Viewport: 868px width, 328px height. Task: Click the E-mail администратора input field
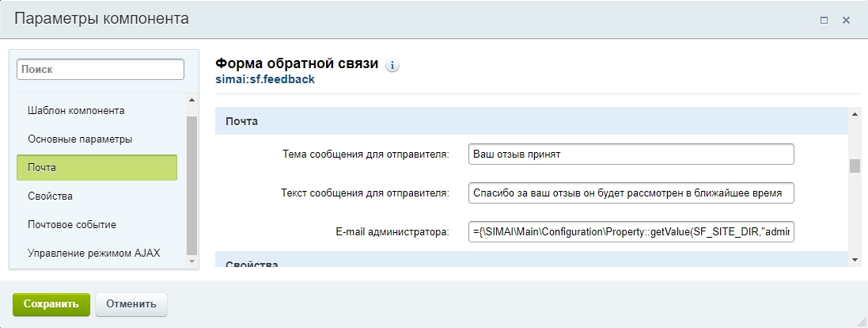[631, 232]
